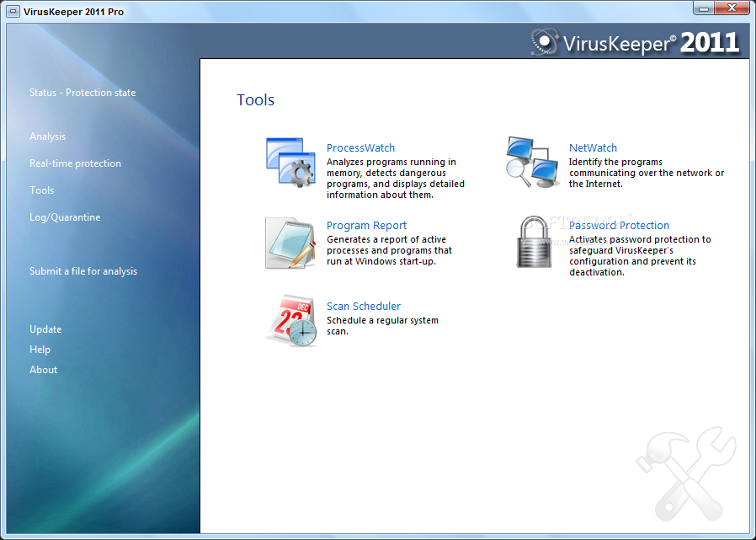Click the NetWatch description text

click(646, 173)
